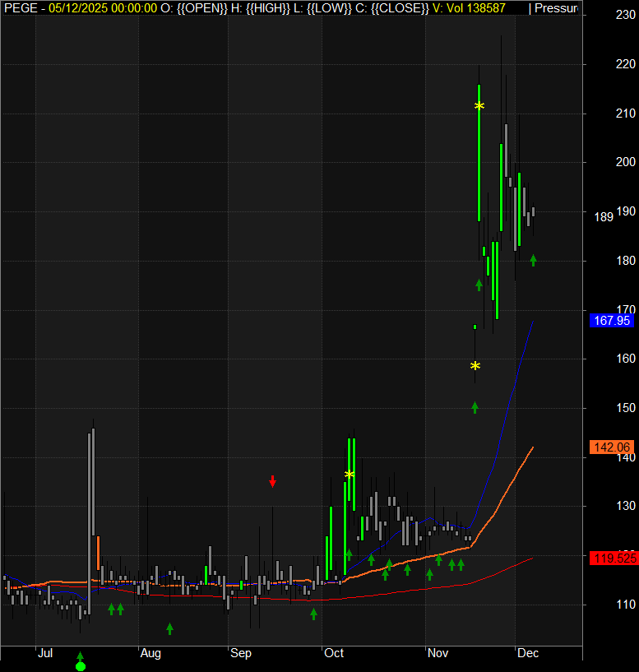
Task: Click the green circle marker below the date axis
Action: pos(80,666)
